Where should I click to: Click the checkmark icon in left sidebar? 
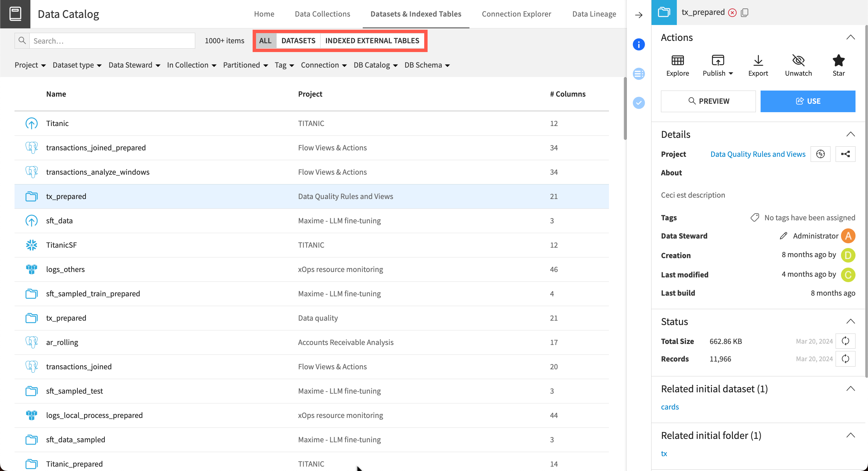pyautogui.click(x=638, y=103)
